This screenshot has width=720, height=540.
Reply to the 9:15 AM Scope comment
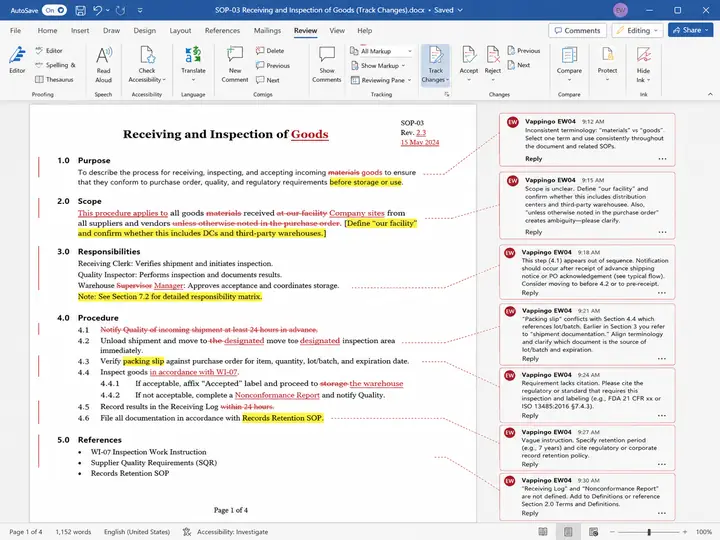pos(534,232)
